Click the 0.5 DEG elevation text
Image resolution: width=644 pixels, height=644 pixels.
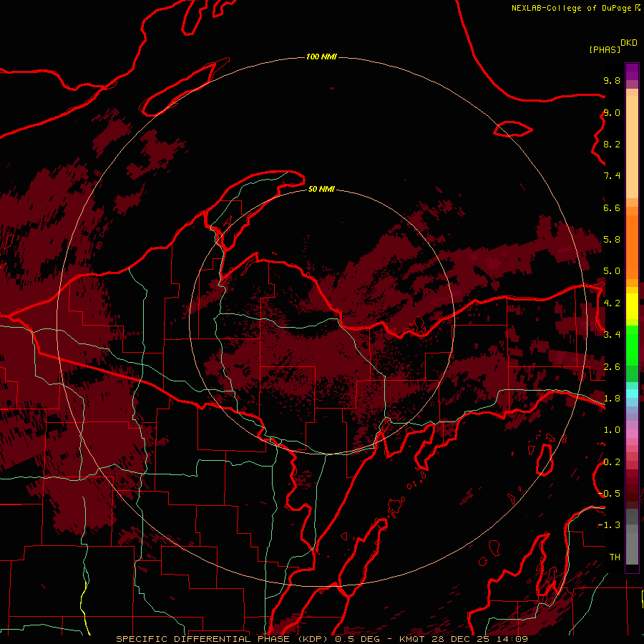tap(357, 639)
